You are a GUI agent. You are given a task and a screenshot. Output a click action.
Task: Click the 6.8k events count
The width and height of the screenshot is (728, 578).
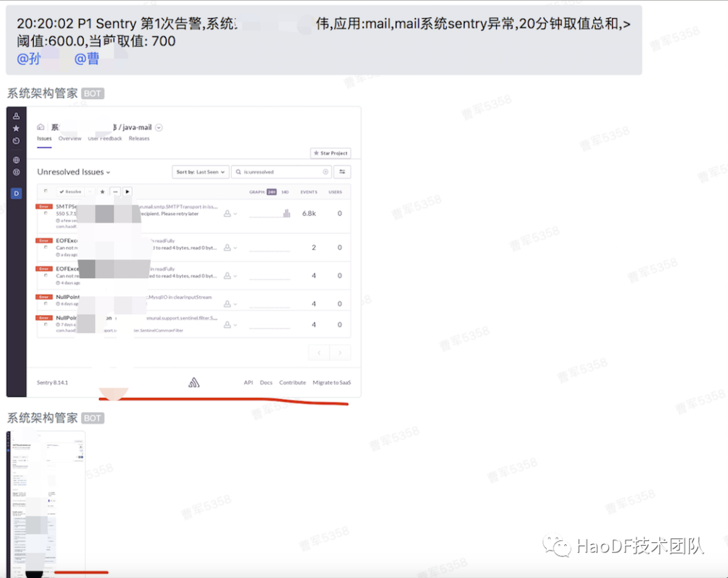coord(309,213)
